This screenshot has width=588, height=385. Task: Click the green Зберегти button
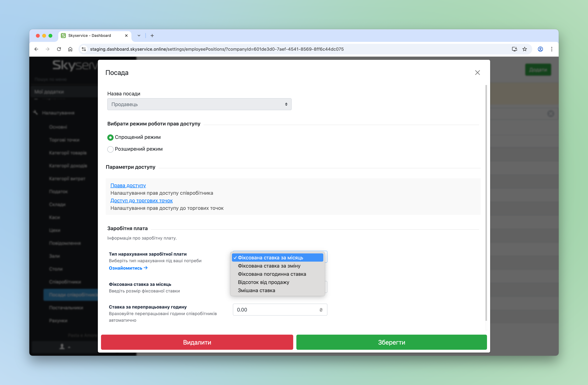(391, 342)
